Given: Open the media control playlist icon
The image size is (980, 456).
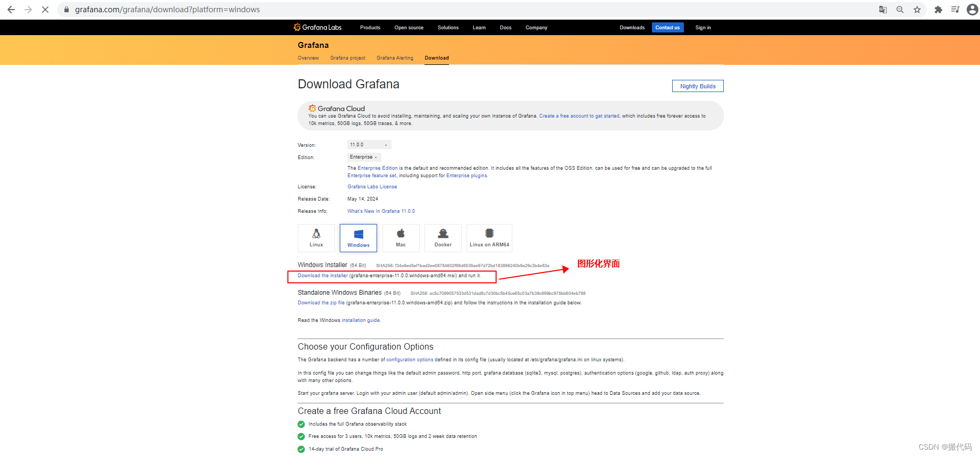Looking at the screenshot, I should (956, 10).
